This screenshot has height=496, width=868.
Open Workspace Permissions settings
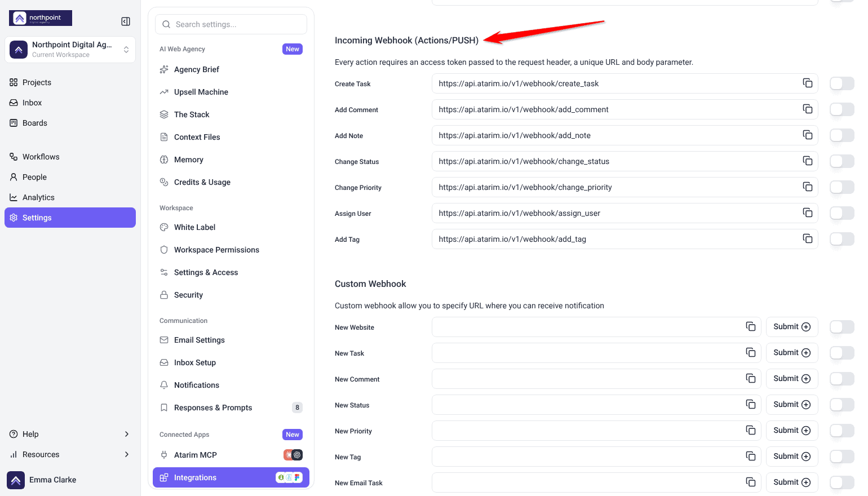(x=231, y=250)
